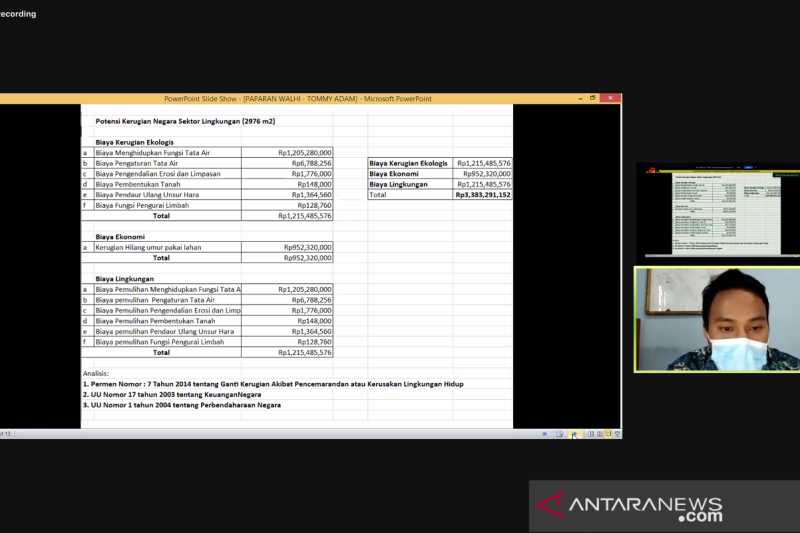Open the slide options menu icon in status bar
The width and height of the screenshot is (800, 533).
point(560,434)
